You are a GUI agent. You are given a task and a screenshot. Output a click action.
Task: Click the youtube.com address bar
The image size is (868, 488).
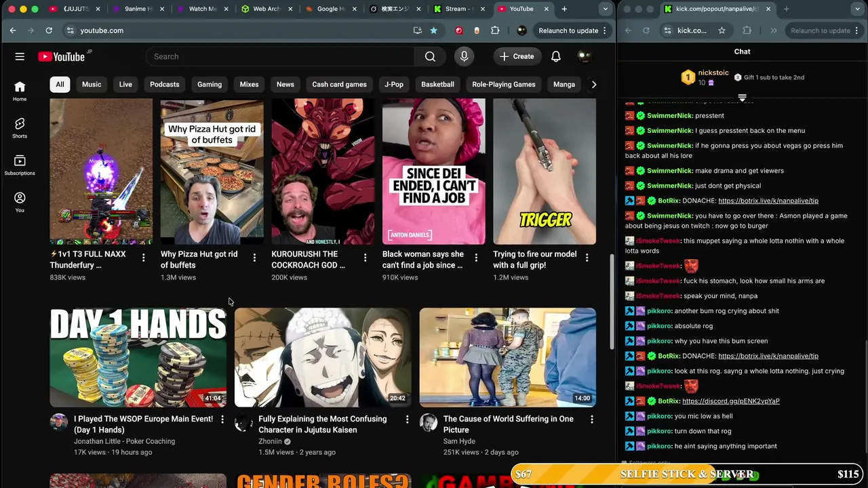click(237, 30)
